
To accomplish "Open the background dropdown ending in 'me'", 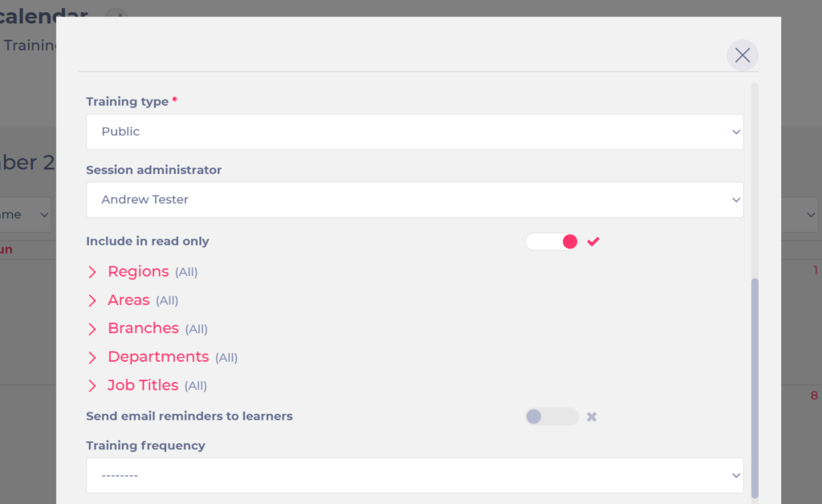I will pos(25,215).
